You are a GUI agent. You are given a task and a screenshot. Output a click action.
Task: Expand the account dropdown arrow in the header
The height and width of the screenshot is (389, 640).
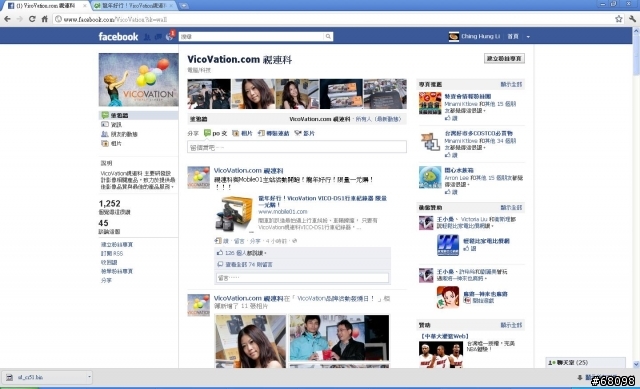[x=528, y=37]
